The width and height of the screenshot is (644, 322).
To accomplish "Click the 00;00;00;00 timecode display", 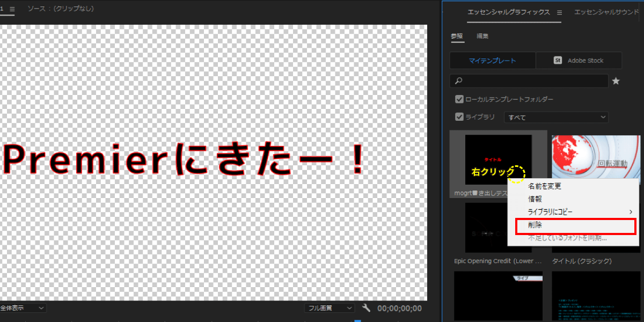I will [399, 309].
